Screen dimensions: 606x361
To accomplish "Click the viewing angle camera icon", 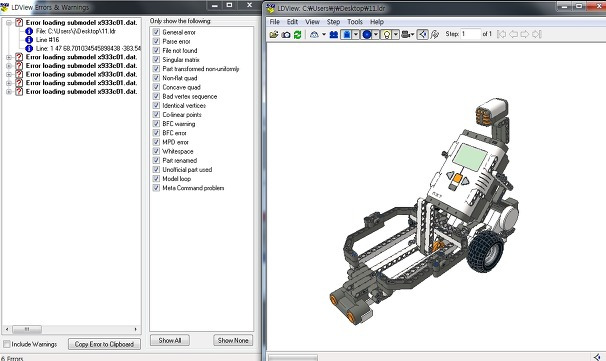I will (x=405, y=35).
